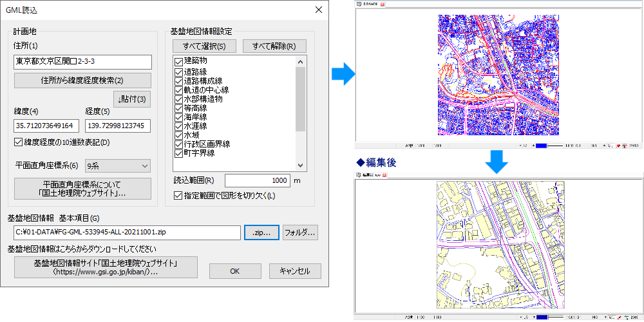Viewport: 644px width, 322px height.
Task: Disable 緯度経度の10進数表記 option
Action: (x=17, y=142)
